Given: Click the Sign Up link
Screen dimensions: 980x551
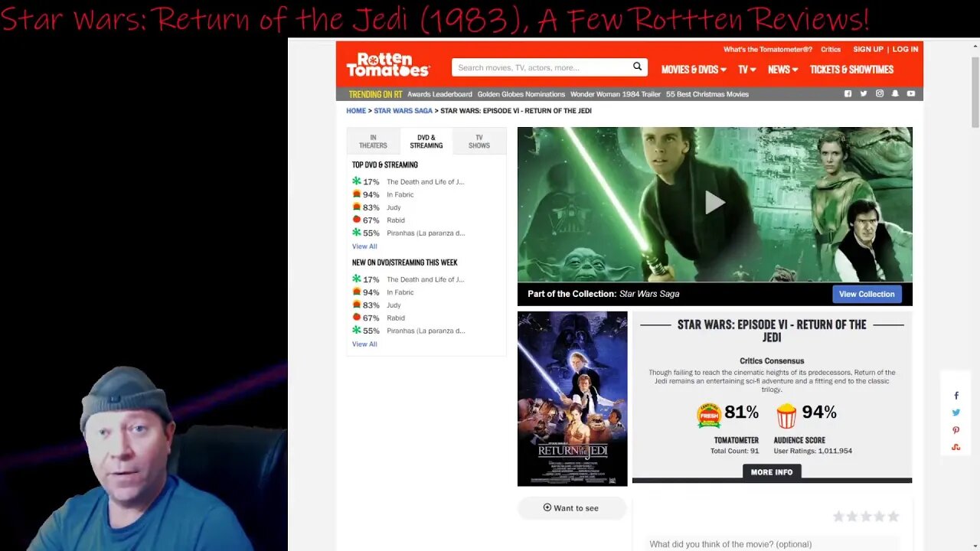Looking at the screenshot, I should point(868,49).
